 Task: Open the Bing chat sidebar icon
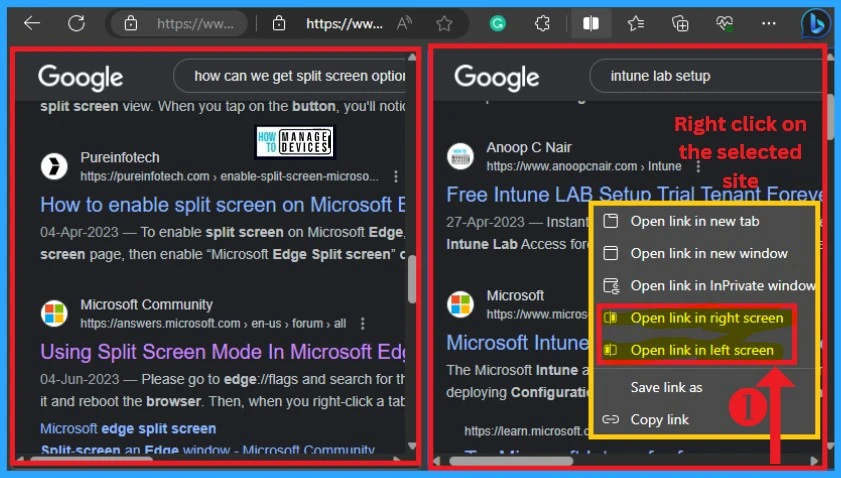[x=815, y=24]
